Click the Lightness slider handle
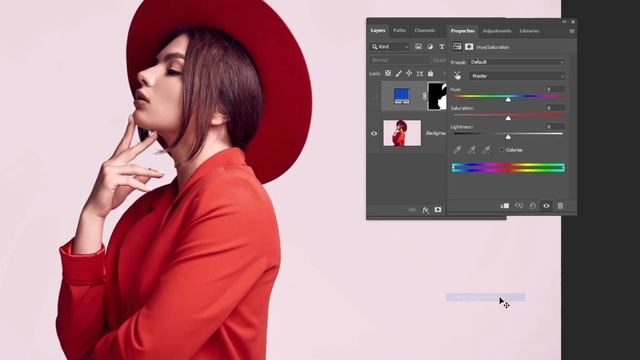The image size is (640, 360). pyautogui.click(x=508, y=137)
